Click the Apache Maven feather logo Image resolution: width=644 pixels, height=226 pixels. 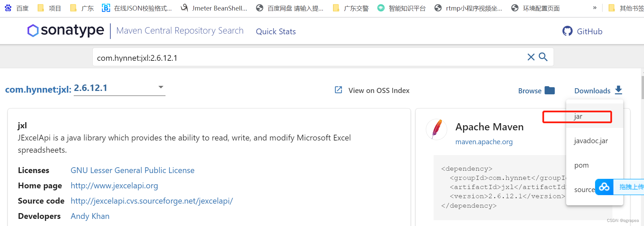coord(437,129)
